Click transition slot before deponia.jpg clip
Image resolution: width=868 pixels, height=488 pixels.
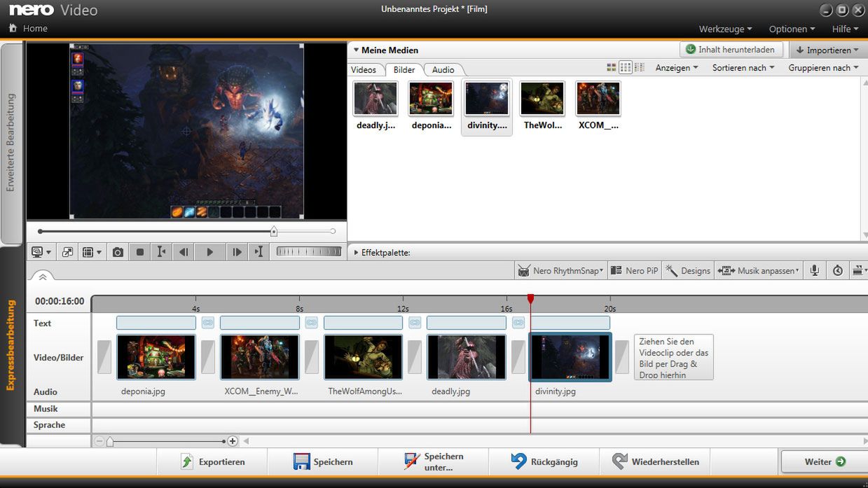[x=104, y=357]
